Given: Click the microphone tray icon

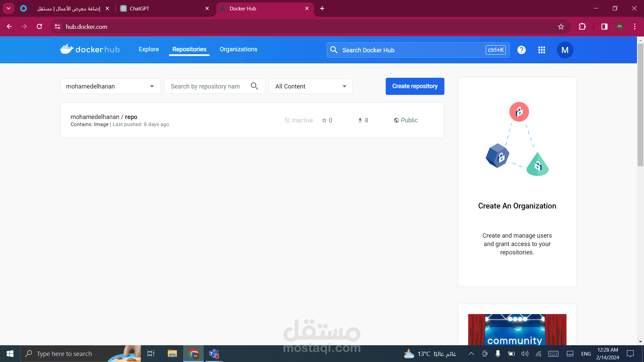Looking at the screenshot, I should (498, 354).
